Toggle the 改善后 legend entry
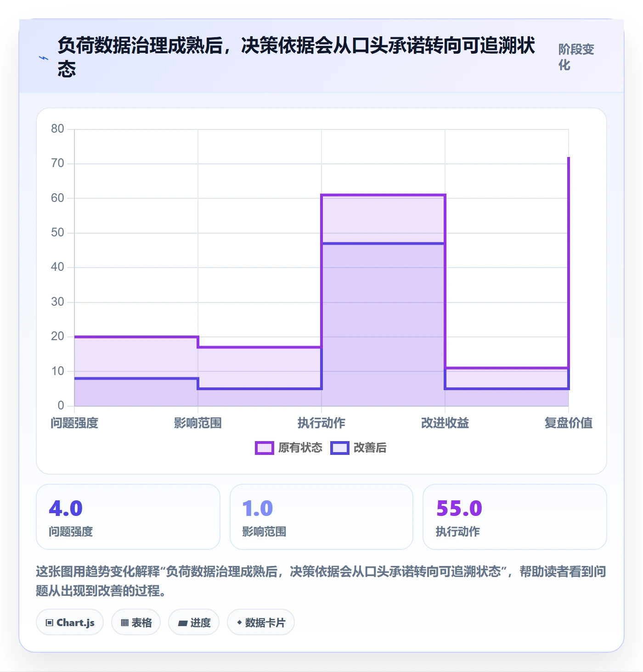This screenshot has height=672, width=643. 359,448
